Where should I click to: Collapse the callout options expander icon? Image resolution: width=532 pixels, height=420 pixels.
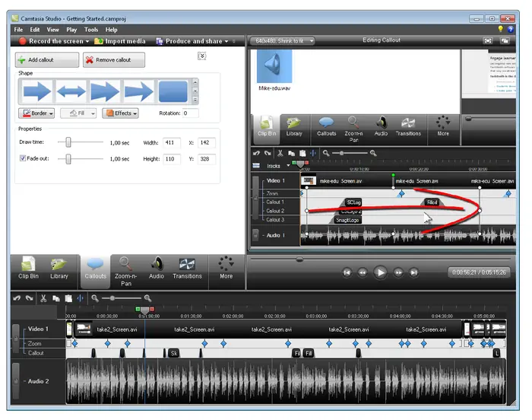[x=202, y=56]
